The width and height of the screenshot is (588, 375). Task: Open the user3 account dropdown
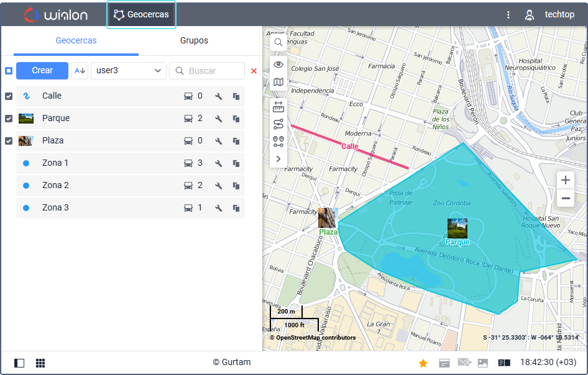128,71
